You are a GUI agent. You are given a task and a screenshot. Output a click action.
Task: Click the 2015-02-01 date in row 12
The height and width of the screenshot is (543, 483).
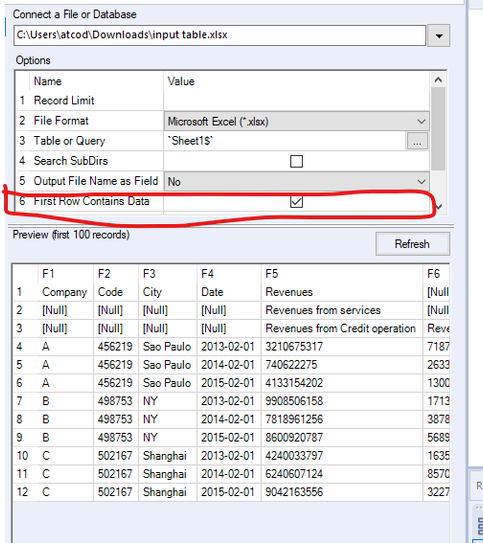point(228,492)
